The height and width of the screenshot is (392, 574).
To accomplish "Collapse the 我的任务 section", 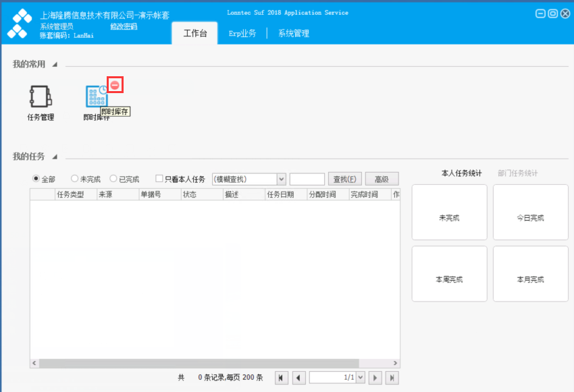I will [55, 157].
